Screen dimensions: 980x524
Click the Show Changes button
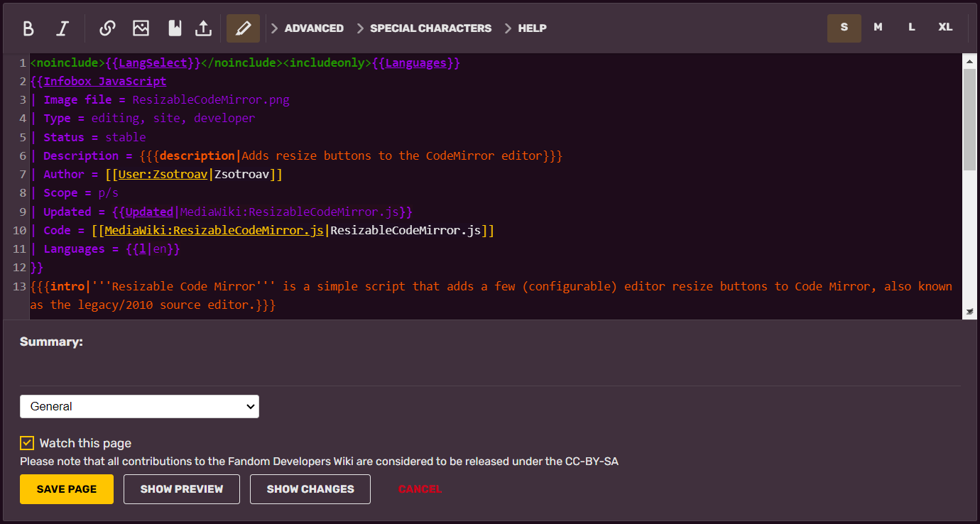(310, 489)
